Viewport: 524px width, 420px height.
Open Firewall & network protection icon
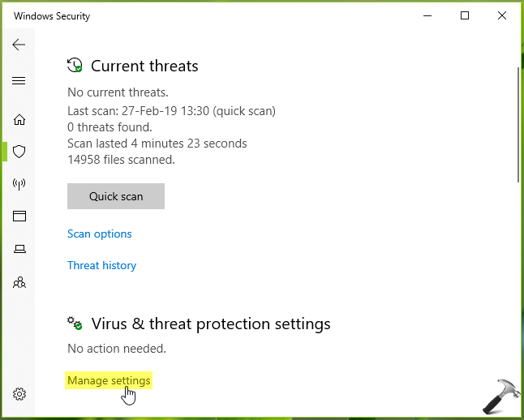(19, 184)
